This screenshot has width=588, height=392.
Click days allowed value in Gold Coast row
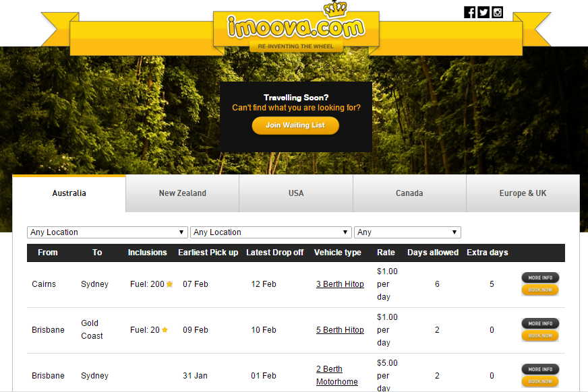pyautogui.click(x=437, y=330)
